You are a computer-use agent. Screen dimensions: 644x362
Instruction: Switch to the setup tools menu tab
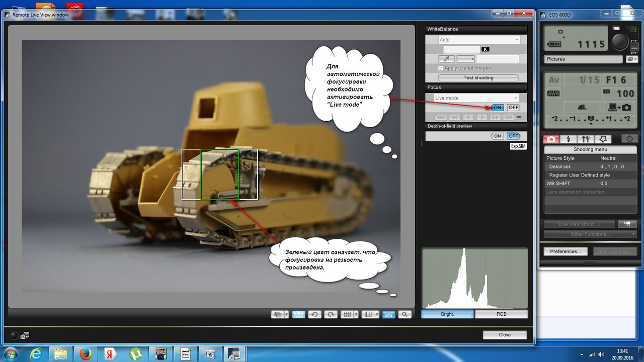tap(586, 139)
